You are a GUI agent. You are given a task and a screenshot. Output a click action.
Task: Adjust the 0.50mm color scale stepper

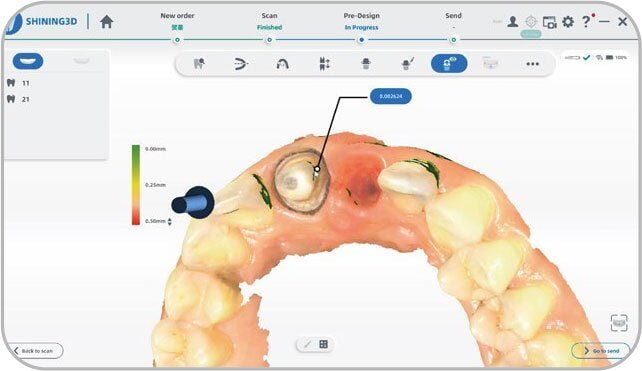(170, 222)
